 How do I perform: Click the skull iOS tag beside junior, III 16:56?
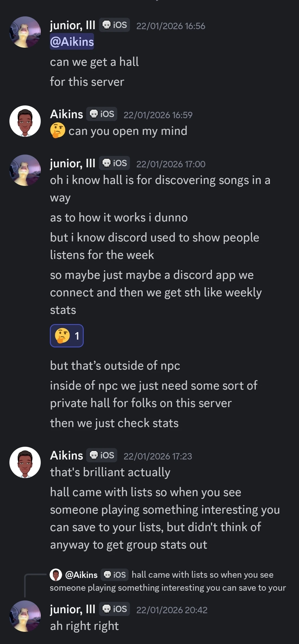coord(114,25)
